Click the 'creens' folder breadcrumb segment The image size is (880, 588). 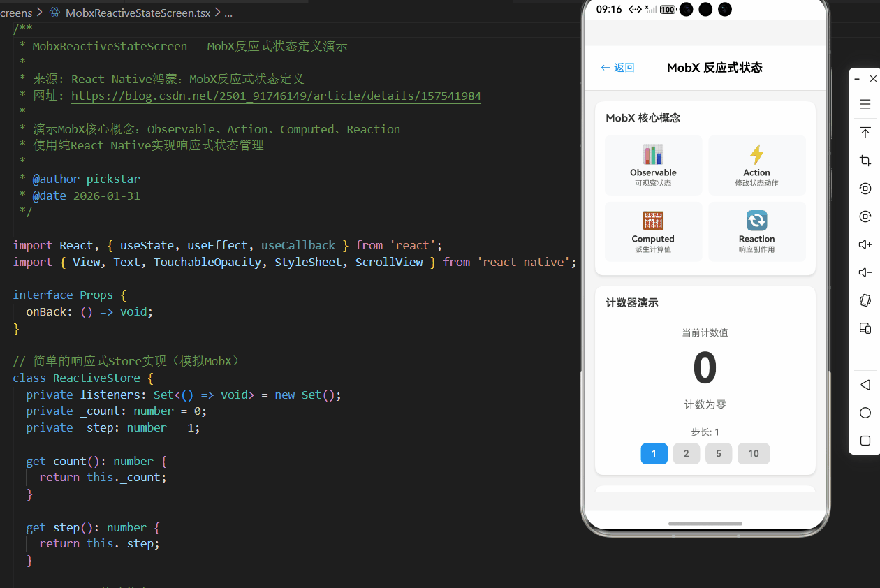[x=16, y=13]
